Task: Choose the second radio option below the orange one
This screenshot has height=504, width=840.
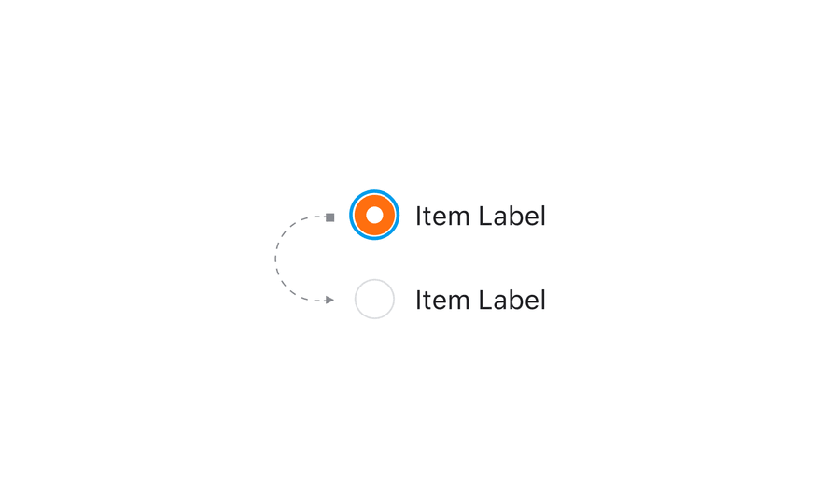Action: click(374, 300)
